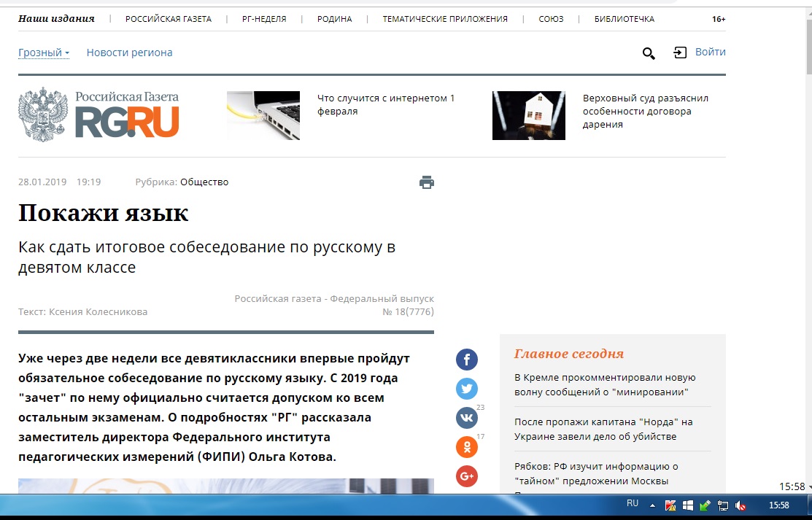Open the РГ-Неделя menu item
Screen dimensions: 812x520
click(x=264, y=19)
